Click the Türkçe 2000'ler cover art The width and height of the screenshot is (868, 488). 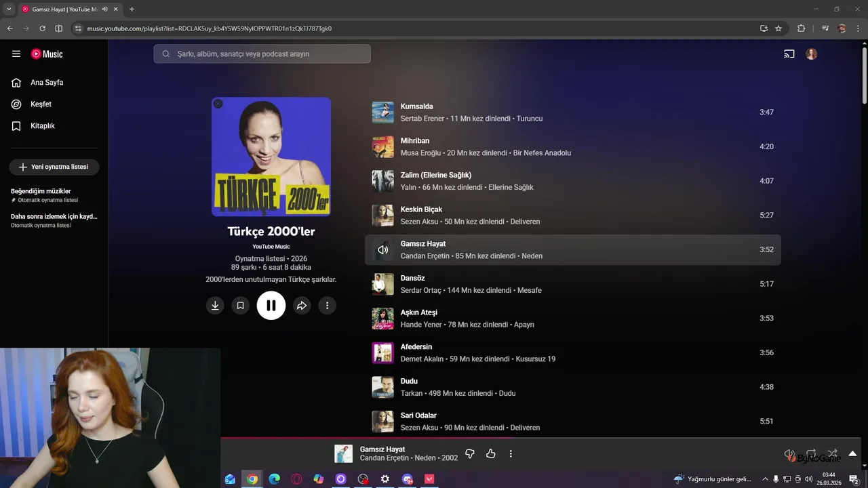coord(271,157)
